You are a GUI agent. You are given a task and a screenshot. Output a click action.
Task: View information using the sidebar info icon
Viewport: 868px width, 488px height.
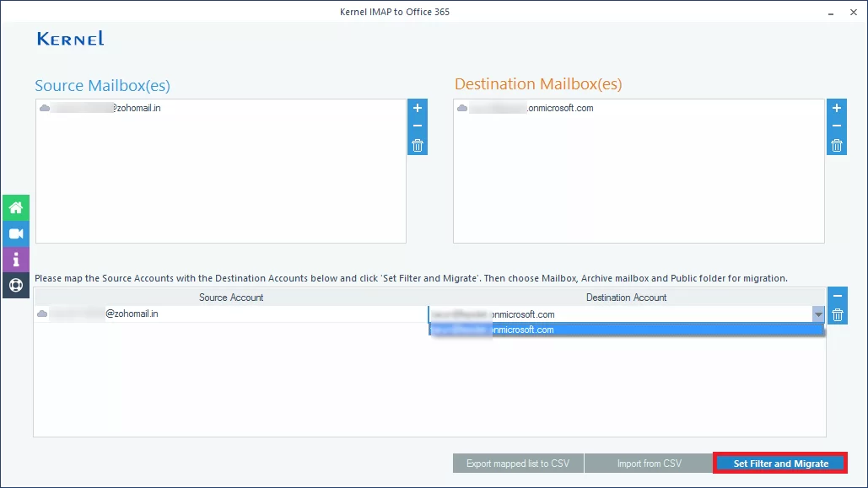click(x=15, y=260)
